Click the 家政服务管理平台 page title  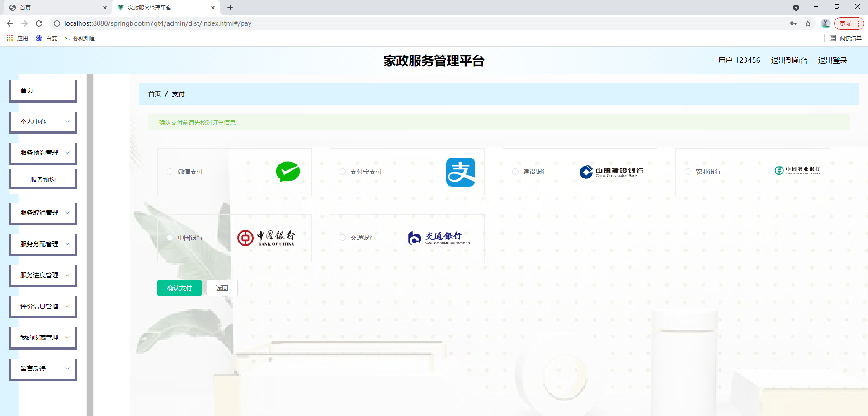tap(434, 61)
